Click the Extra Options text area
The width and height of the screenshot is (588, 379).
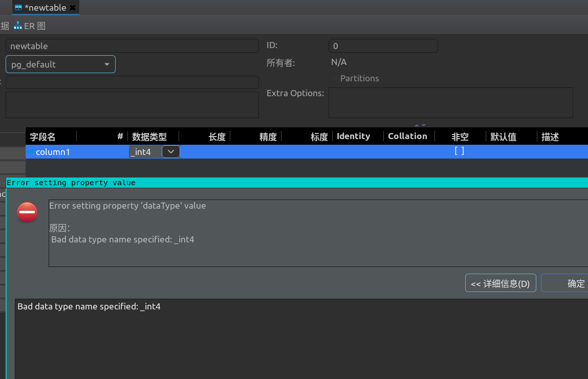tap(450, 103)
